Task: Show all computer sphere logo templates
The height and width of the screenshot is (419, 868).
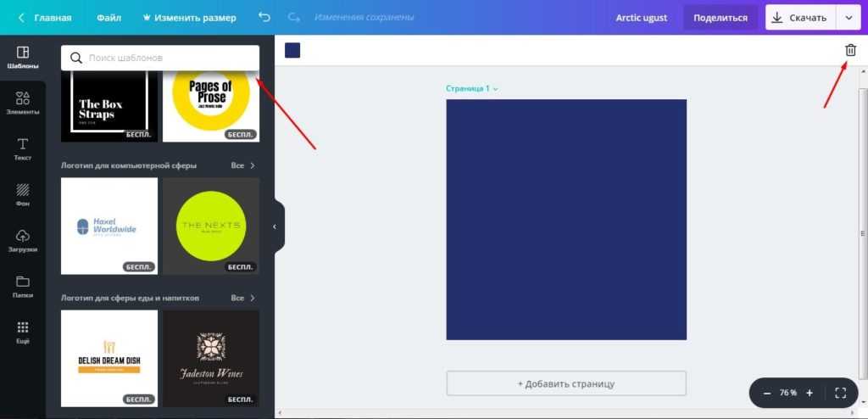Action: (242, 165)
